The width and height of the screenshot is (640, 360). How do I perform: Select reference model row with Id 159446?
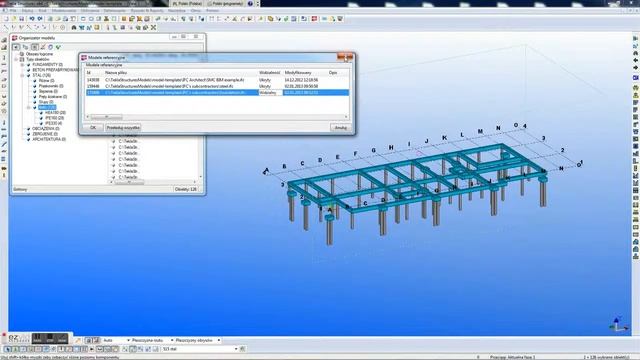tap(217, 86)
